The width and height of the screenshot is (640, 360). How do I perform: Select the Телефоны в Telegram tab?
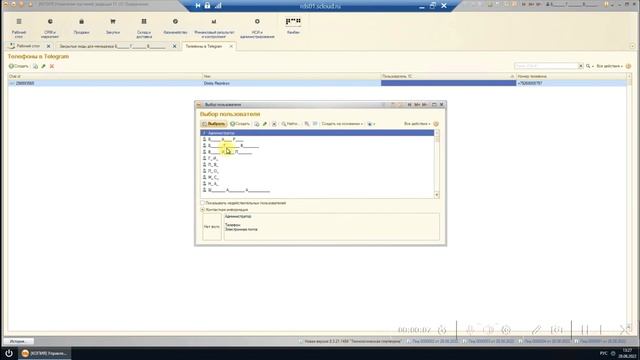click(x=204, y=47)
